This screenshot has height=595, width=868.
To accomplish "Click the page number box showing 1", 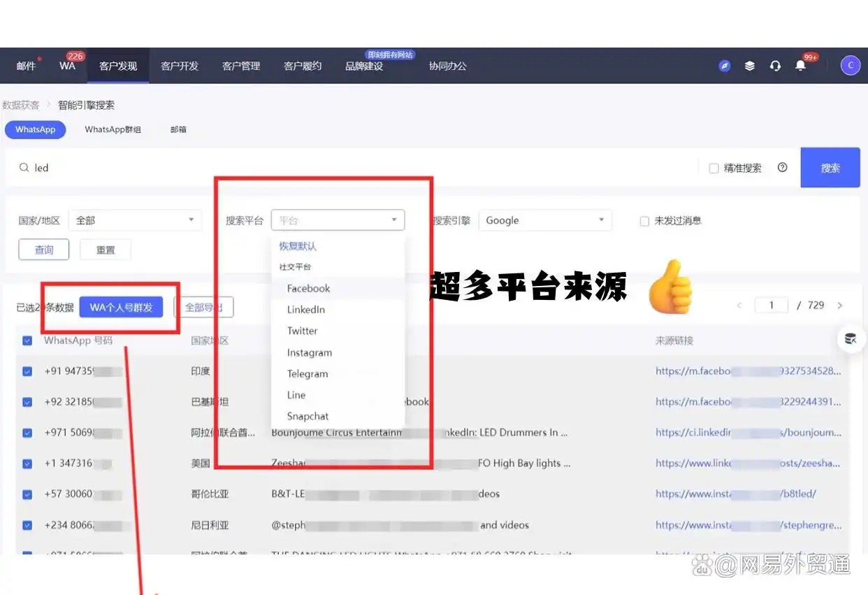I will (x=772, y=306).
